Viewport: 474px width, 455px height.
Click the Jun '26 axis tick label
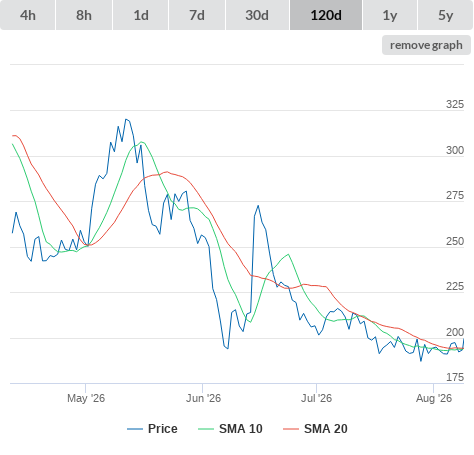tap(203, 398)
